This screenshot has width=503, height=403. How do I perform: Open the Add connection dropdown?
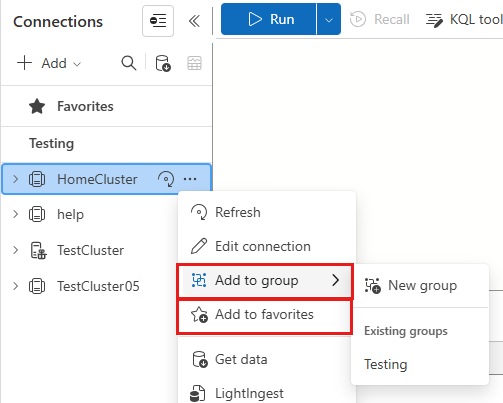tap(49, 63)
